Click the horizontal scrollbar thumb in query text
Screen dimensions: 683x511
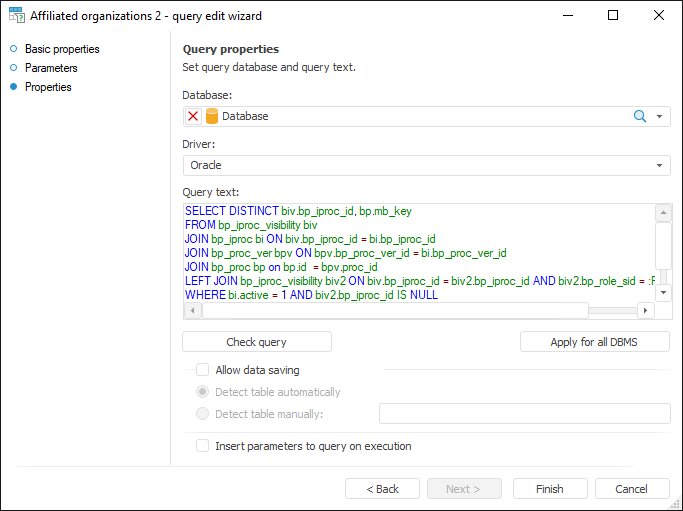tap(395, 311)
